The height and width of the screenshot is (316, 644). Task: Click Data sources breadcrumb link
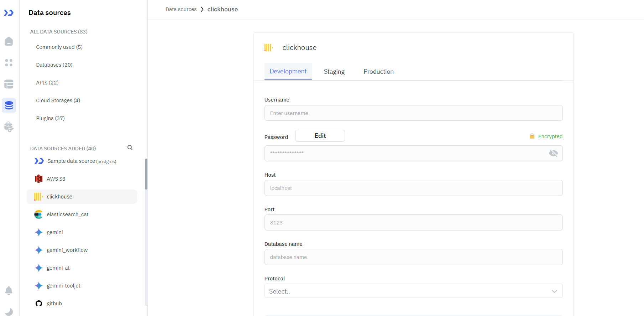click(x=181, y=9)
